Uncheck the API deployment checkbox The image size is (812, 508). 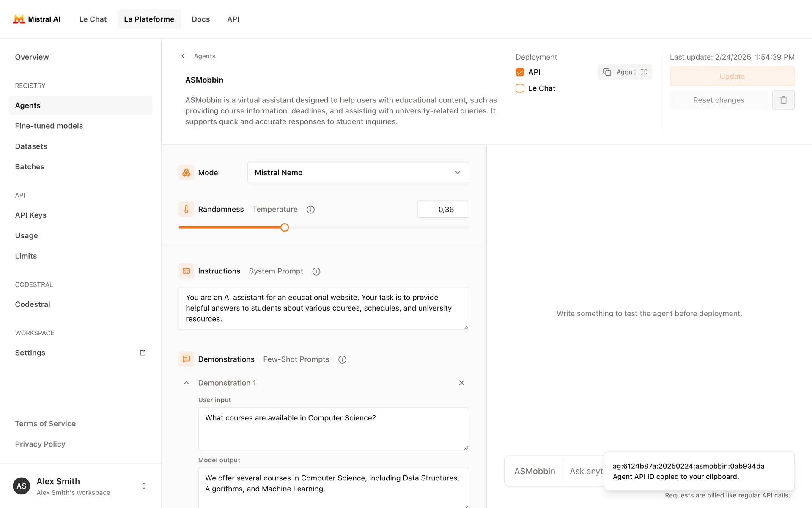520,72
